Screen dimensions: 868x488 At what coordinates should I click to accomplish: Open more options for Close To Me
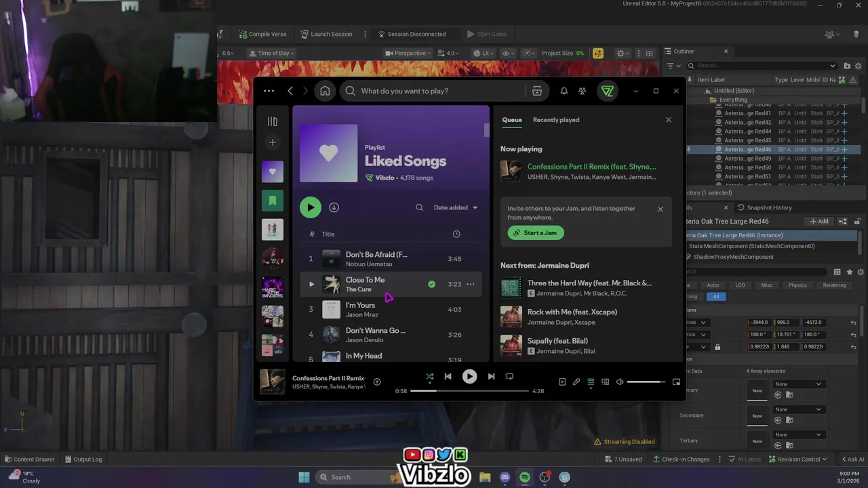click(x=471, y=284)
